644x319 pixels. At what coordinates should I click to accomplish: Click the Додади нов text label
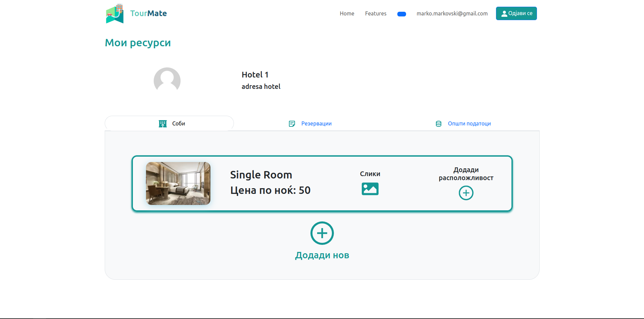coord(322,255)
